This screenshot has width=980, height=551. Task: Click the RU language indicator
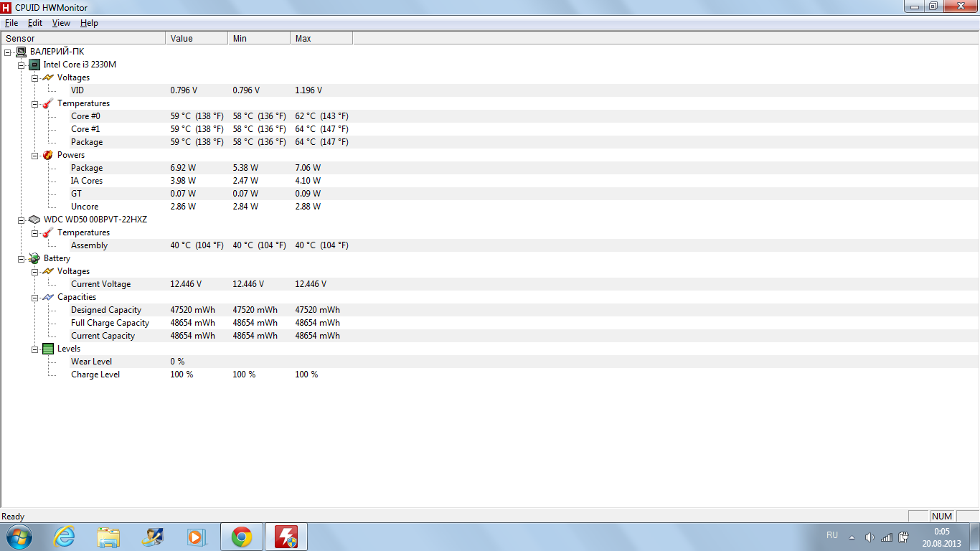[832, 535]
